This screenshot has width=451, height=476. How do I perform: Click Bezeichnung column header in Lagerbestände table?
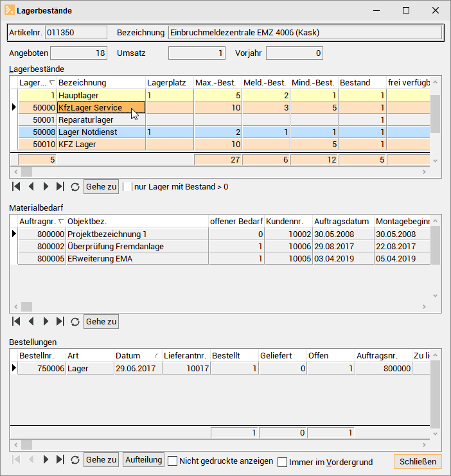point(102,83)
